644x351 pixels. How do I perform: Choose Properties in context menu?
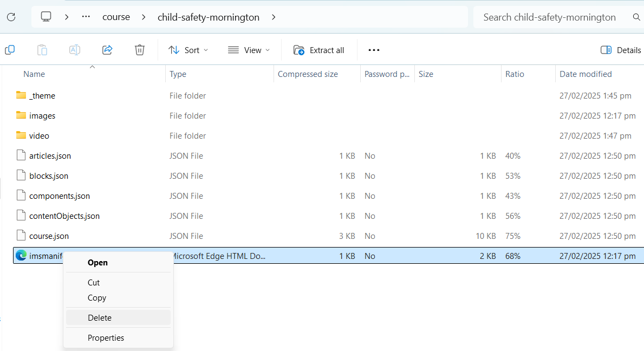pos(106,338)
